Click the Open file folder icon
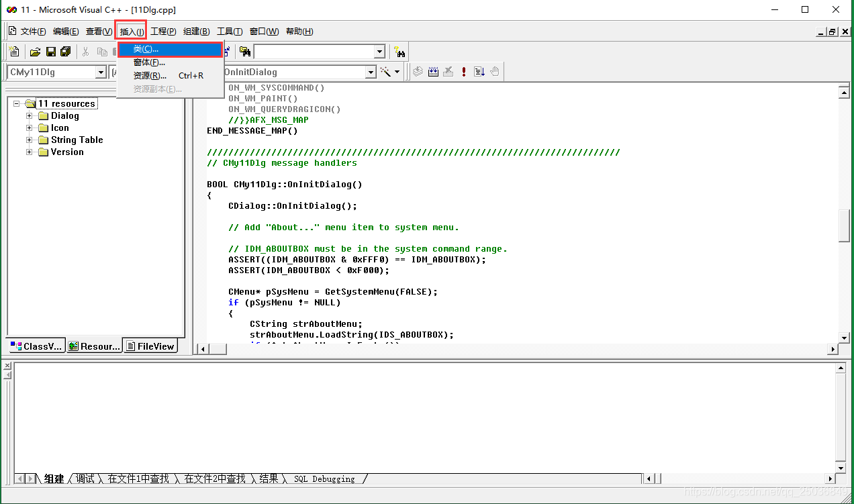This screenshot has width=854, height=504. pyautogui.click(x=35, y=52)
